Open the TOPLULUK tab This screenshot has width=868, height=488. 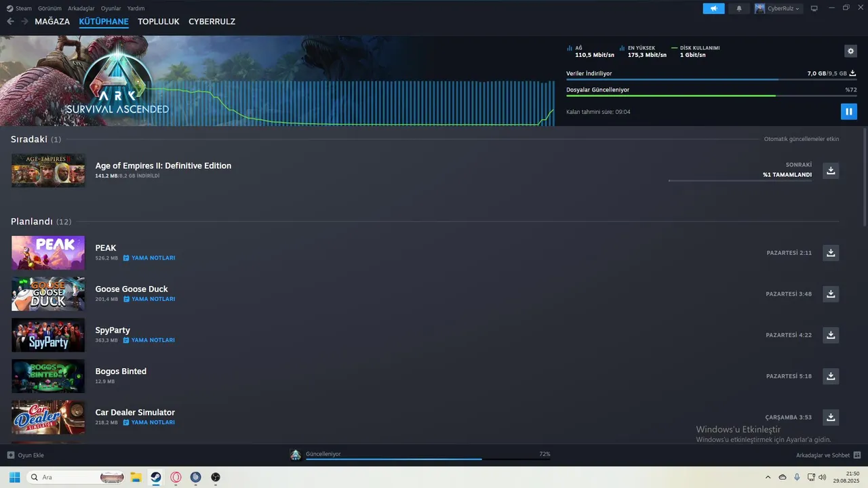[x=159, y=22]
